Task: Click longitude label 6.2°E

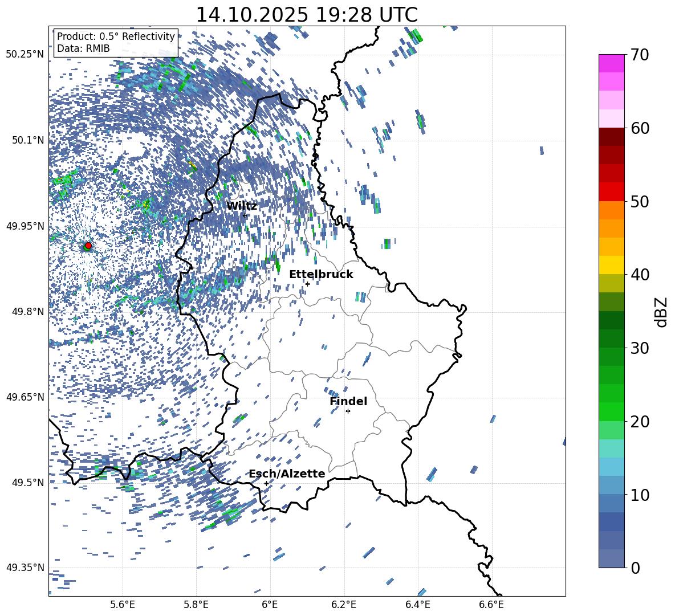Action: (x=344, y=605)
